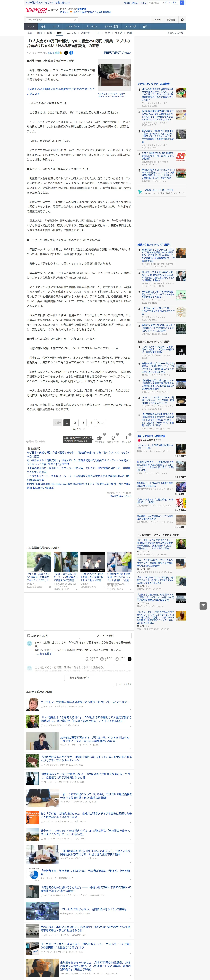Expand first comment with もっと見る link
This screenshot has width=210, height=980.
[46, 654]
